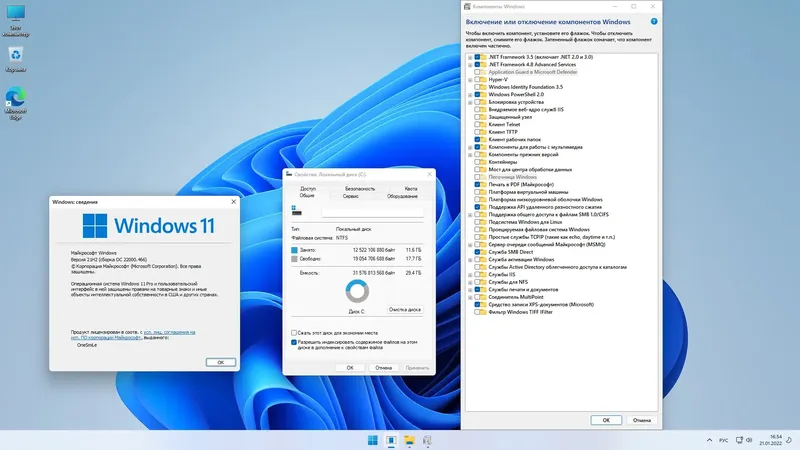Open File Explorer from the taskbar
The image size is (800, 450).
409,440
